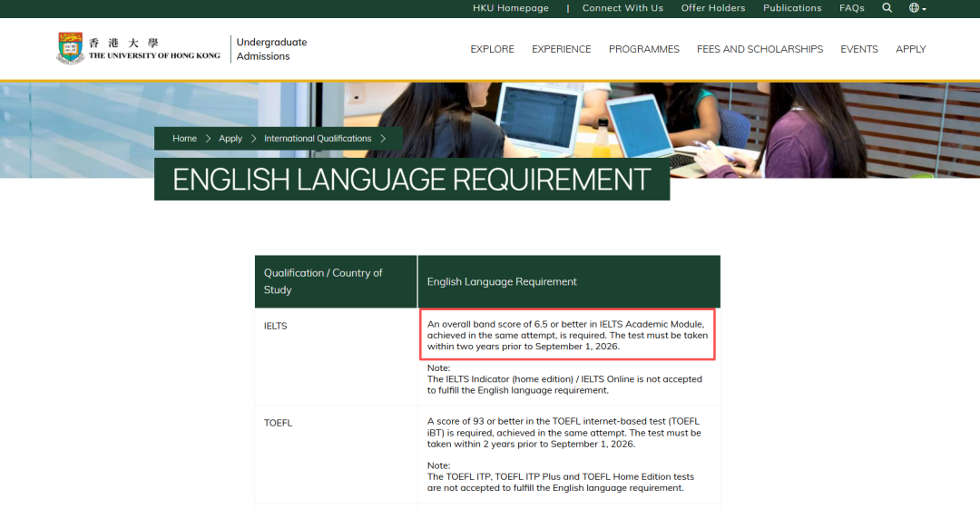The image size is (980, 509).
Task: Go to the EVENTS section
Action: (x=859, y=49)
